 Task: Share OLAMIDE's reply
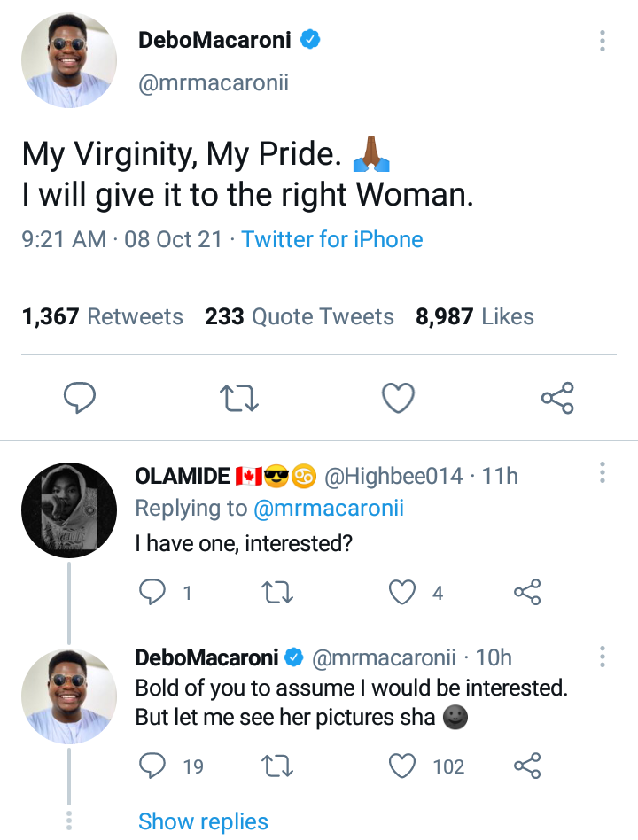point(527,592)
